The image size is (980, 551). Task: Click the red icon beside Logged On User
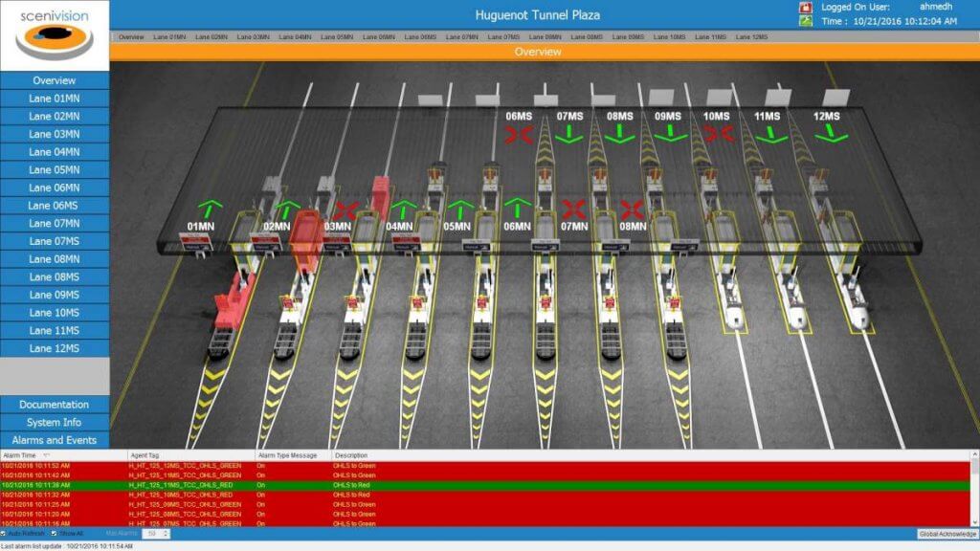click(x=805, y=8)
